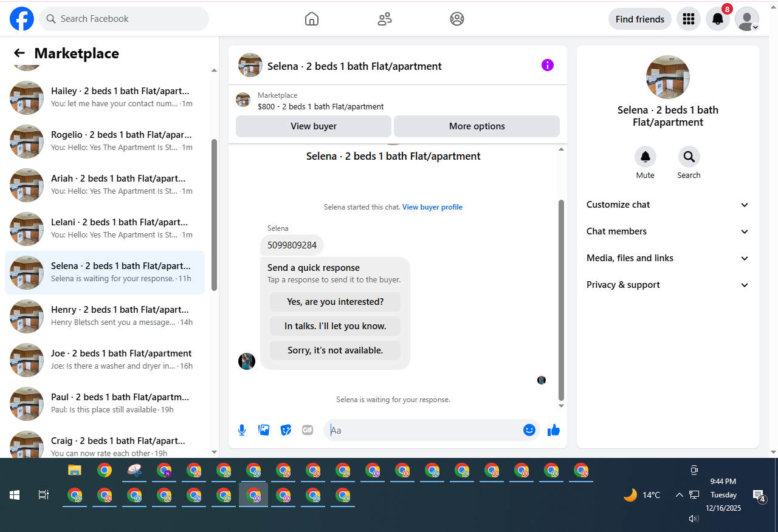The width and height of the screenshot is (778, 532).
Task: Open the weather widget showing 14°C
Action: click(642, 495)
